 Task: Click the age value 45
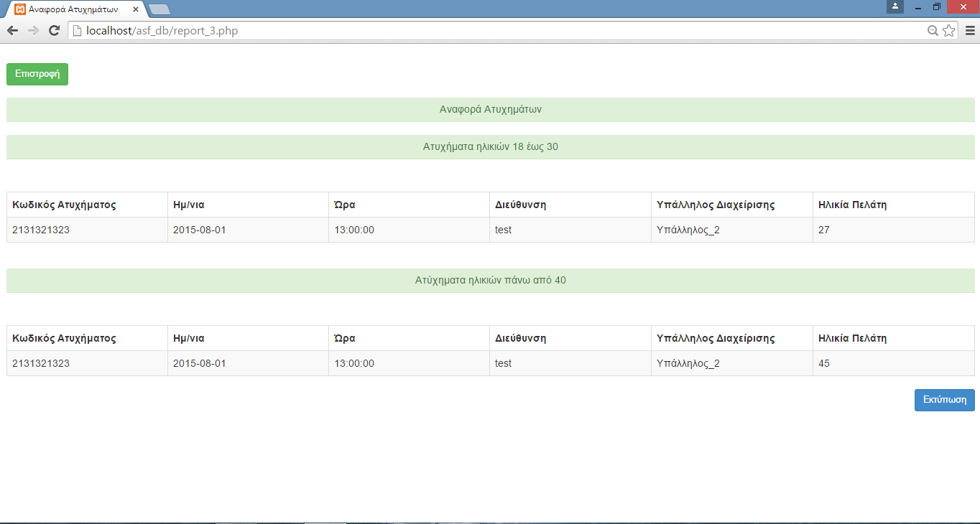pos(824,363)
